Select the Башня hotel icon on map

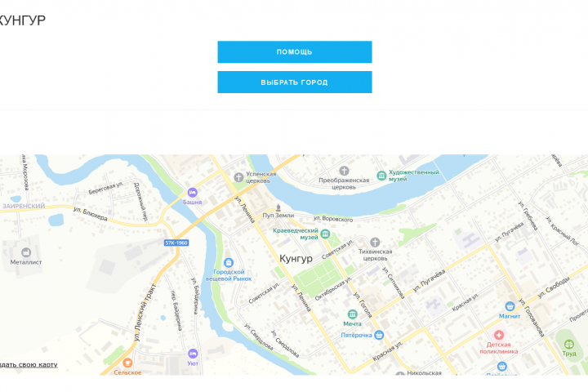pyautogui.click(x=193, y=193)
